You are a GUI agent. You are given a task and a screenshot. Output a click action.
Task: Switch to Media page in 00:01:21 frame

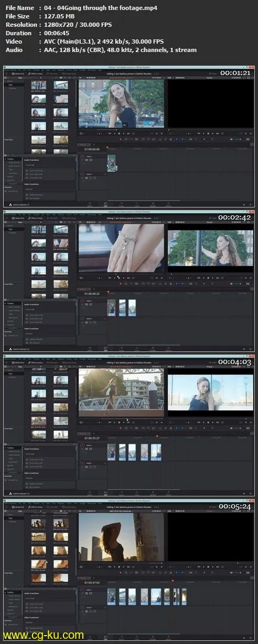point(90,203)
